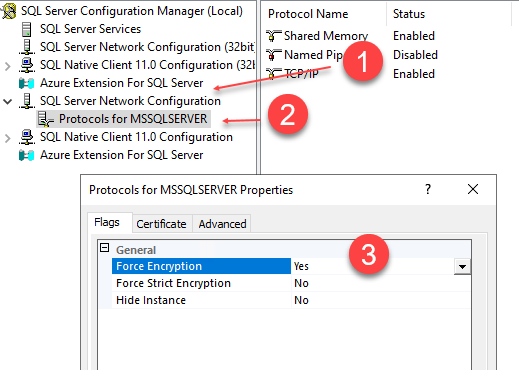Click the Yes value of Force Encryption

pyautogui.click(x=301, y=266)
